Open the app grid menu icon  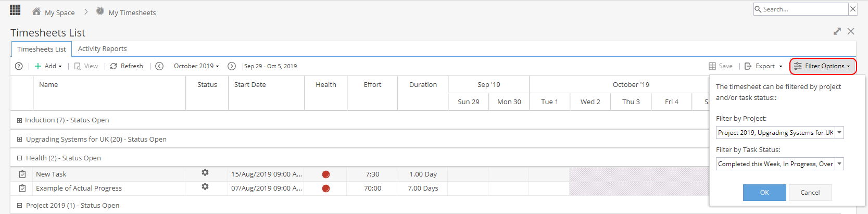coord(15,9)
